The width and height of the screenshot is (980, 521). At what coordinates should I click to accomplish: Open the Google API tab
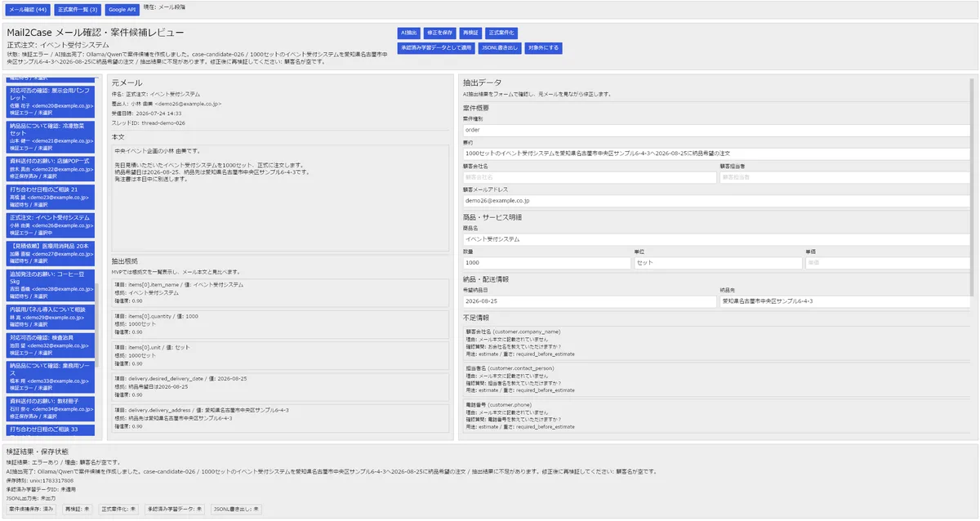pos(122,10)
